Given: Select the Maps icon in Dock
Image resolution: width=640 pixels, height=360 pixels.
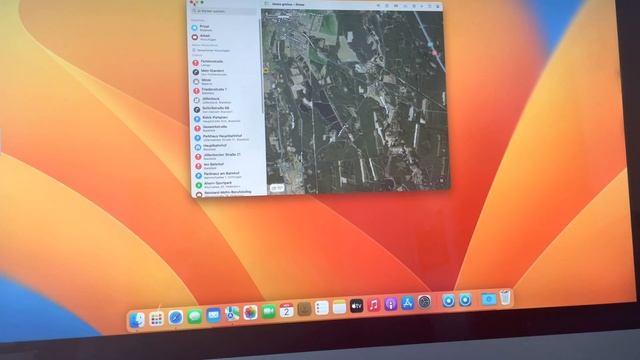Looking at the screenshot, I should (232, 314).
